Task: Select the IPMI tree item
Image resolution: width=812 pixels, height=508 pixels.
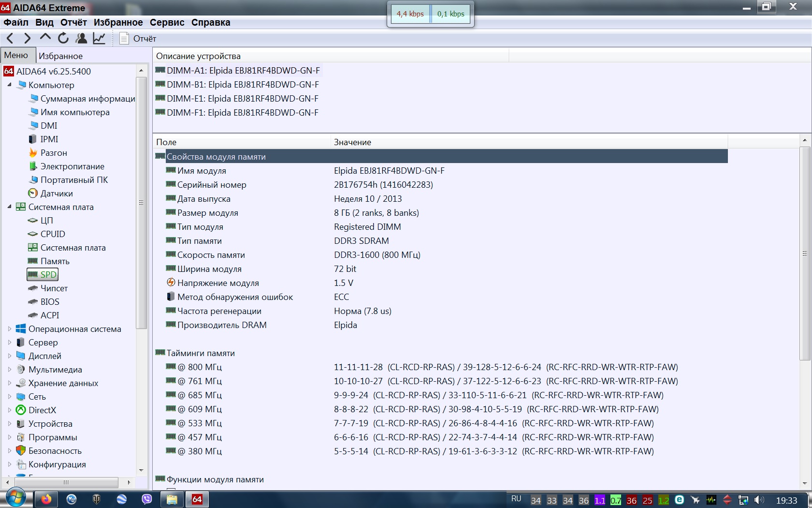Action: (43, 139)
